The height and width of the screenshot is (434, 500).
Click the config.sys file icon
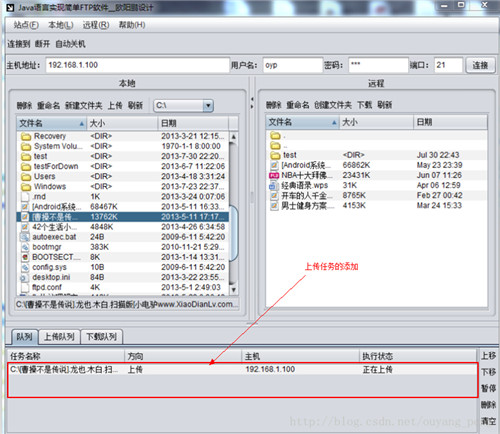pyautogui.click(x=25, y=267)
